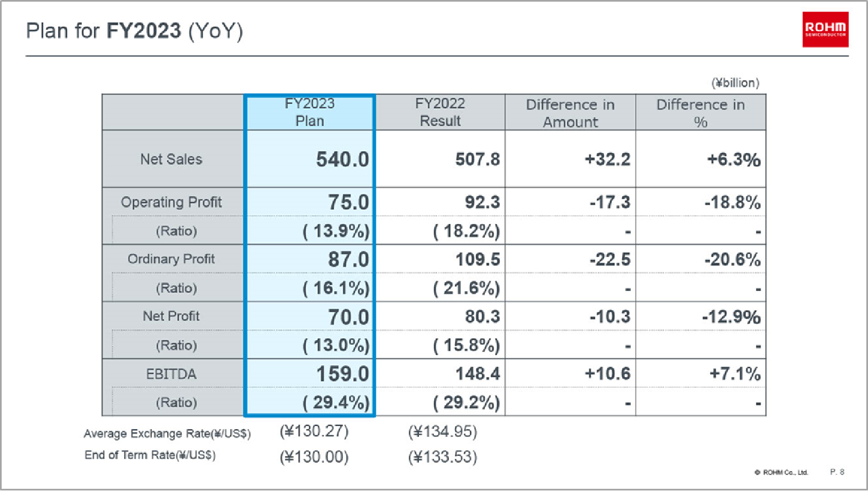Click the slide title "Plan for FY2023 (YoY)"
Image resolution: width=868 pixels, height=491 pixels.
(135, 31)
